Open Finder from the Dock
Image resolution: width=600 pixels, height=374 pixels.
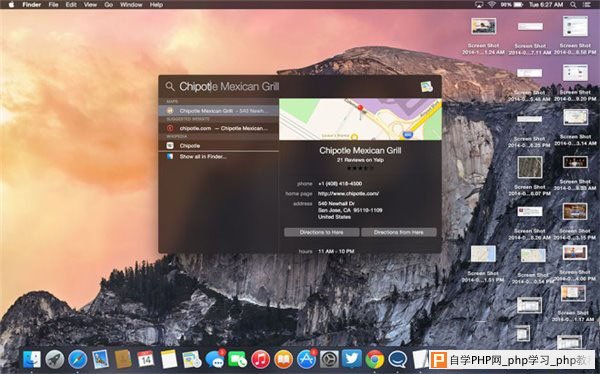[x=31, y=359]
